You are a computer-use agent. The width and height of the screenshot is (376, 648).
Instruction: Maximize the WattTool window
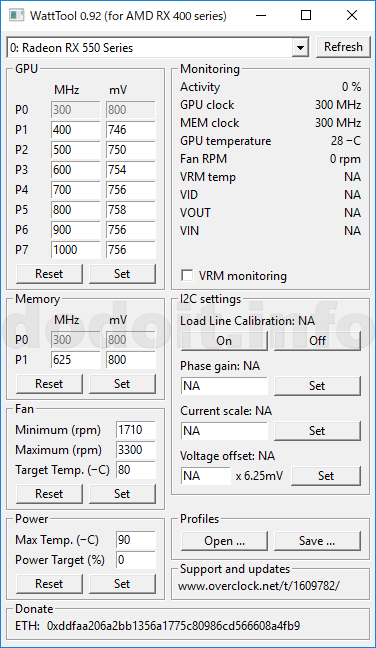tap(306, 16)
